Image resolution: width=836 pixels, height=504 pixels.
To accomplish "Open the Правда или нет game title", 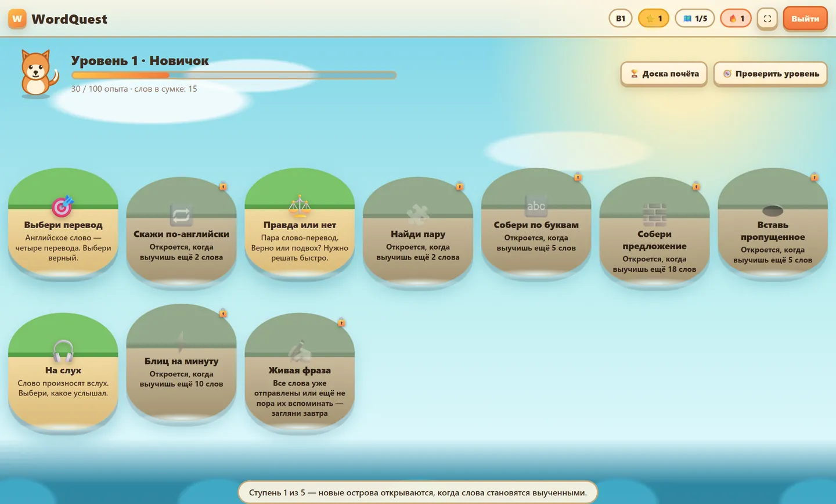I will click(x=300, y=225).
